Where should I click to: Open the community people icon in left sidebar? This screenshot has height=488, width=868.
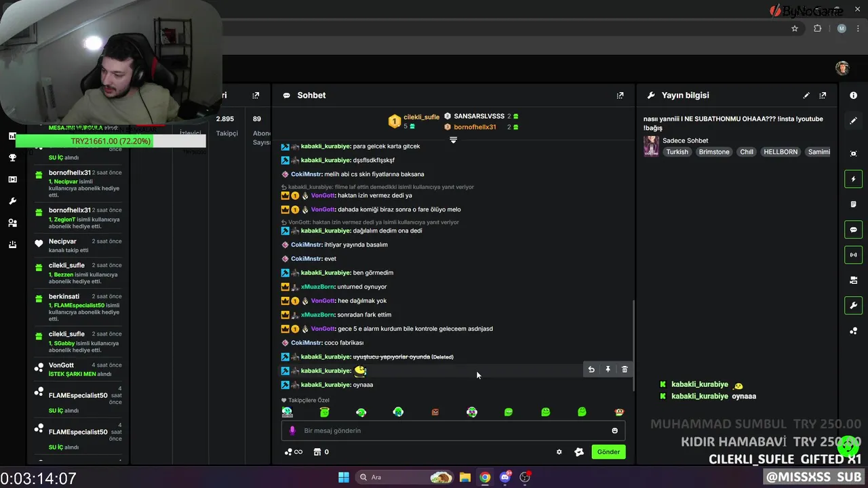tap(12, 223)
